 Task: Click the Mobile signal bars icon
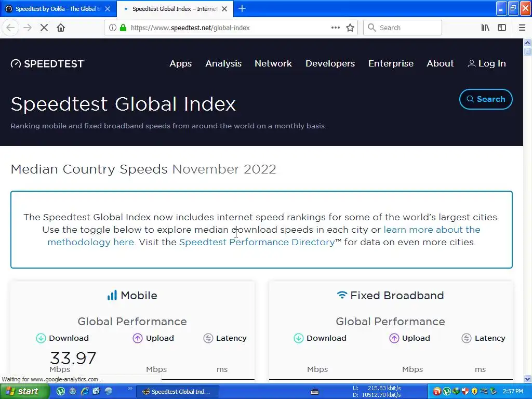[x=112, y=295]
